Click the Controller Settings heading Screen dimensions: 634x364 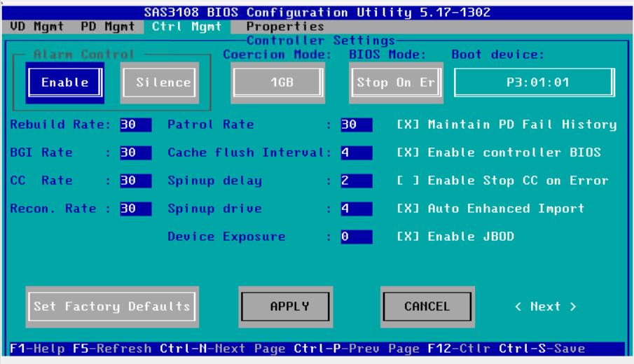coord(321,41)
